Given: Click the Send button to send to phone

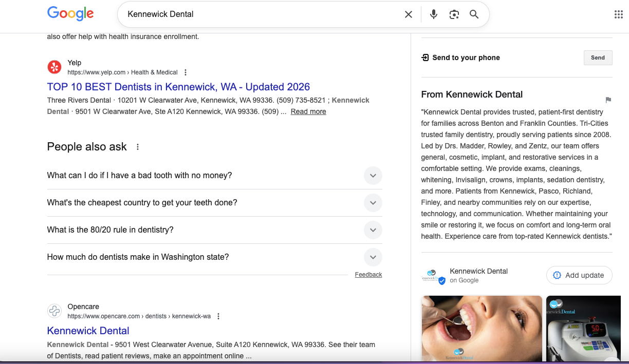Looking at the screenshot, I should tap(598, 58).
